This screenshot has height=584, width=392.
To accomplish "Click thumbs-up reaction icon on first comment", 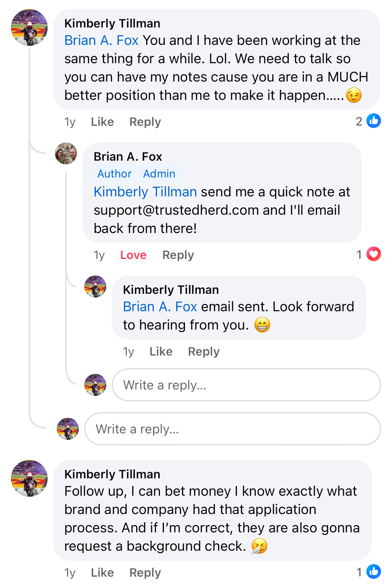I will pyautogui.click(x=373, y=121).
